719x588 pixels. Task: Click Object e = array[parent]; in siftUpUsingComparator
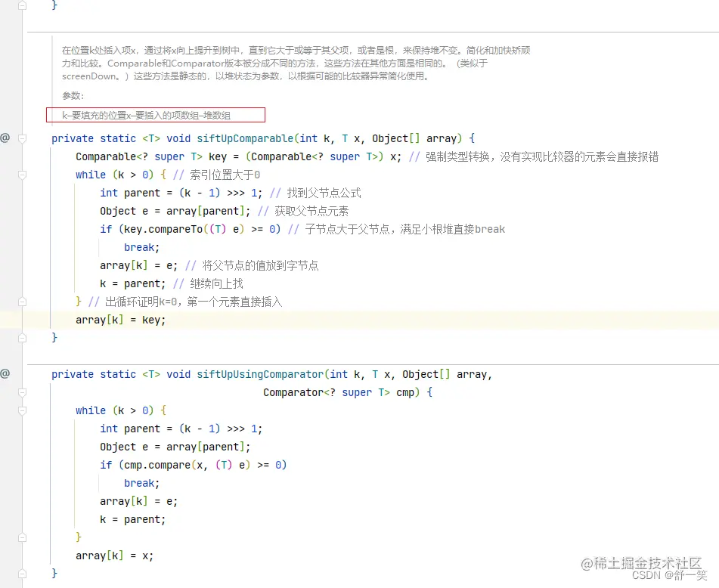click(x=175, y=447)
